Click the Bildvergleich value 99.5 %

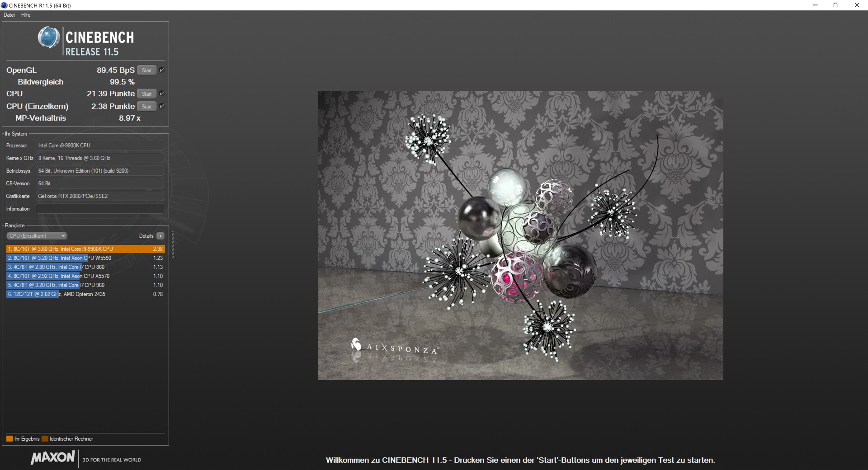pyautogui.click(x=122, y=82)
